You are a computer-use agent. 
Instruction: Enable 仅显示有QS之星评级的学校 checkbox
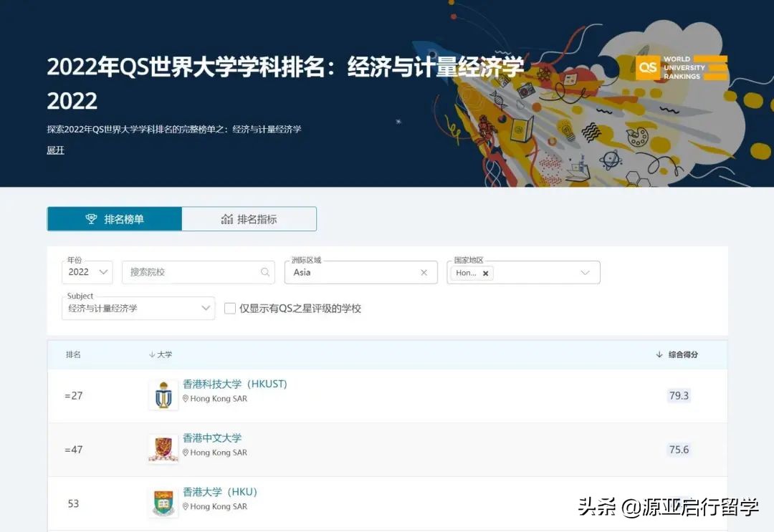[230, 308]
